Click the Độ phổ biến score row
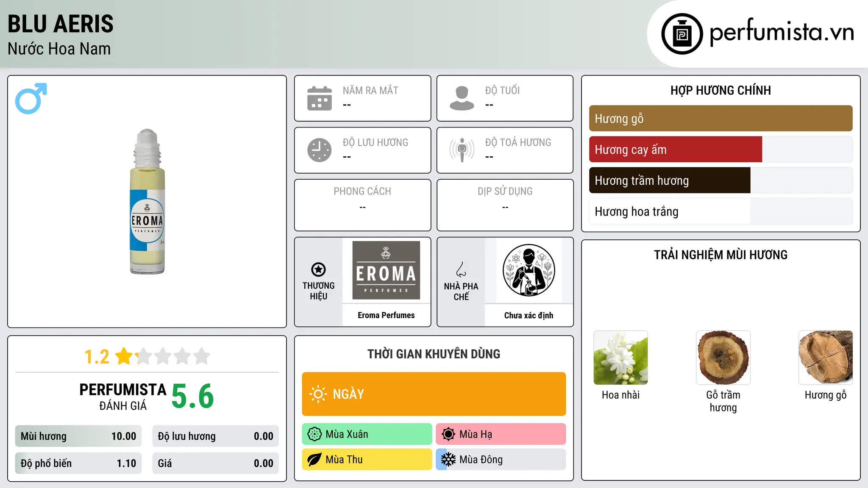This screenshot has width=868, height=488. [x=78, y=463]
